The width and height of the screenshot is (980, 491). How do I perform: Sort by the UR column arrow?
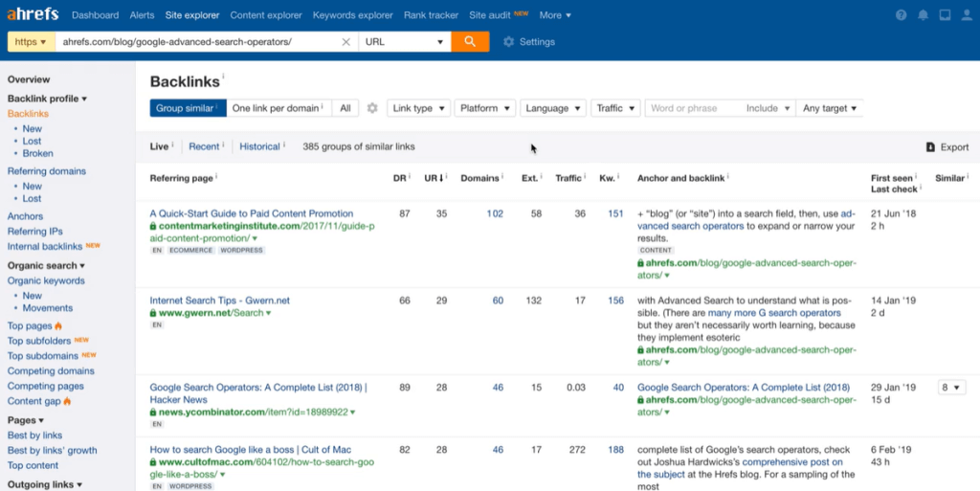441,178
